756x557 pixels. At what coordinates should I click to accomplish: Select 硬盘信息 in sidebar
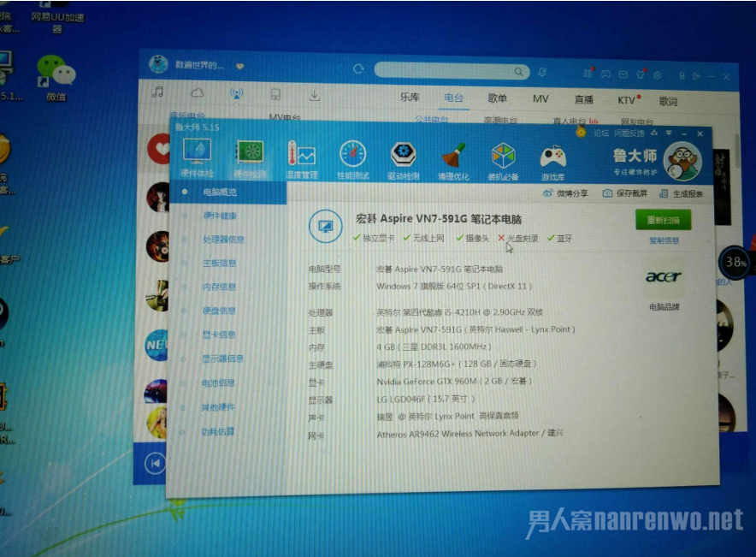[218, 311]
